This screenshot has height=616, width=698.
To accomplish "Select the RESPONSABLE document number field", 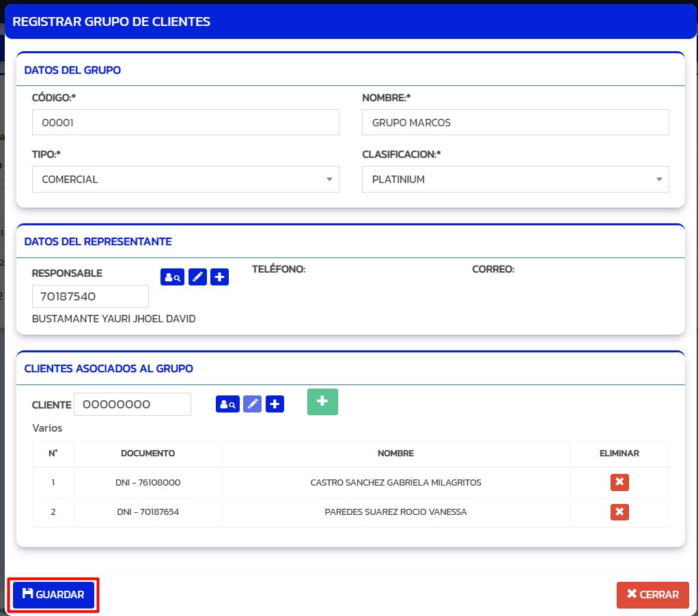I will point(90,296).
